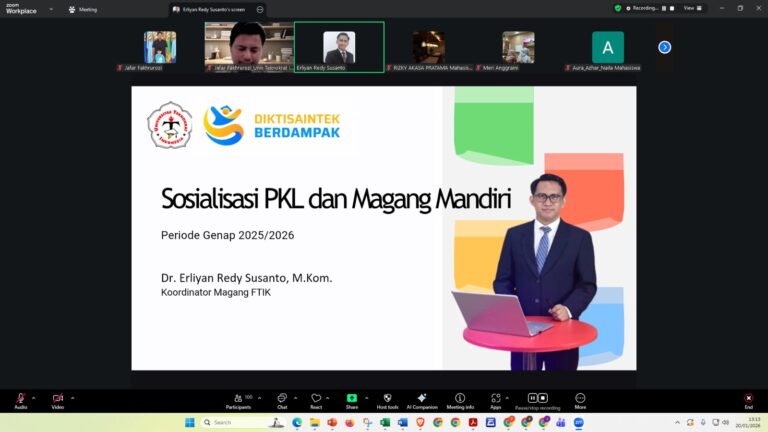Screen dimensions: 768x432
Task: Open Firefox from taskbar
Action: pyautogui.click(x=350, y=422)
